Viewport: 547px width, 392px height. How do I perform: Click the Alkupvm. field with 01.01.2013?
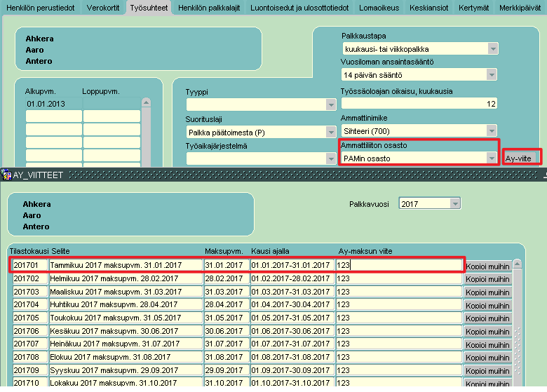[54, 104]
